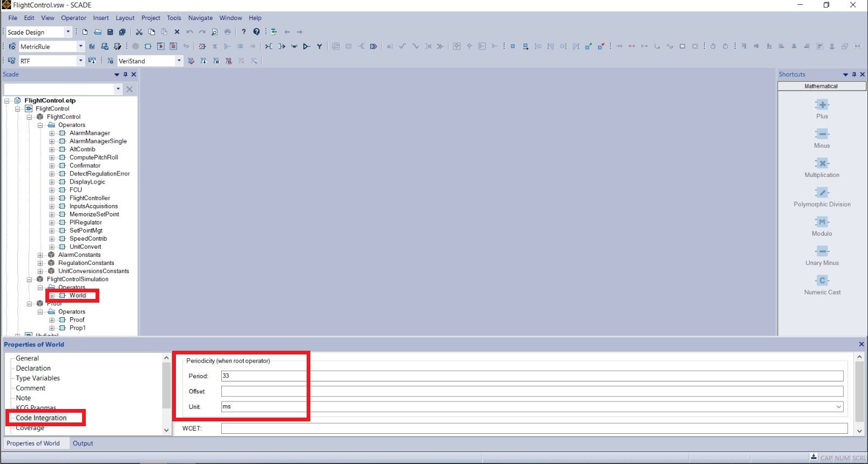Open the Project menu
The width and height of the screenshot is (868, 464).
151,18
